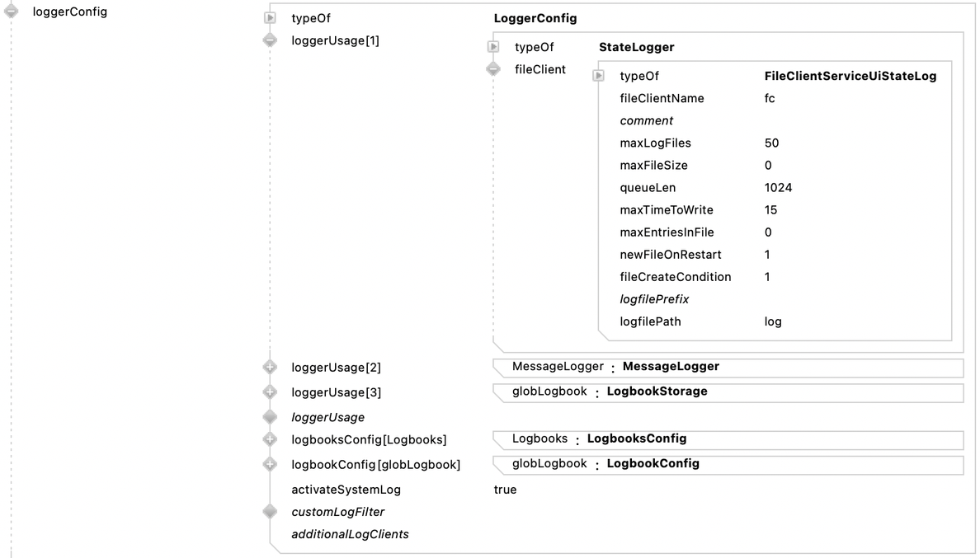Click the arrow icon beside FileClientServiceUiStateLog typeOf
Image resolution: width=980 pixels, height=558 pixels.
pos(599,76)
